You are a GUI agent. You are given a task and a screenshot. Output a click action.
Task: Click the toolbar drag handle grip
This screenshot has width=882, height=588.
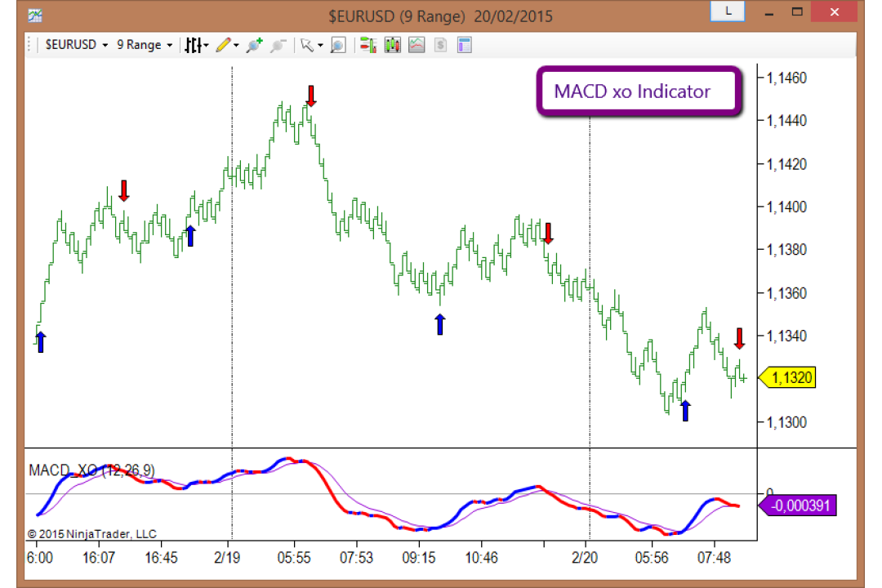click(29, 45)
